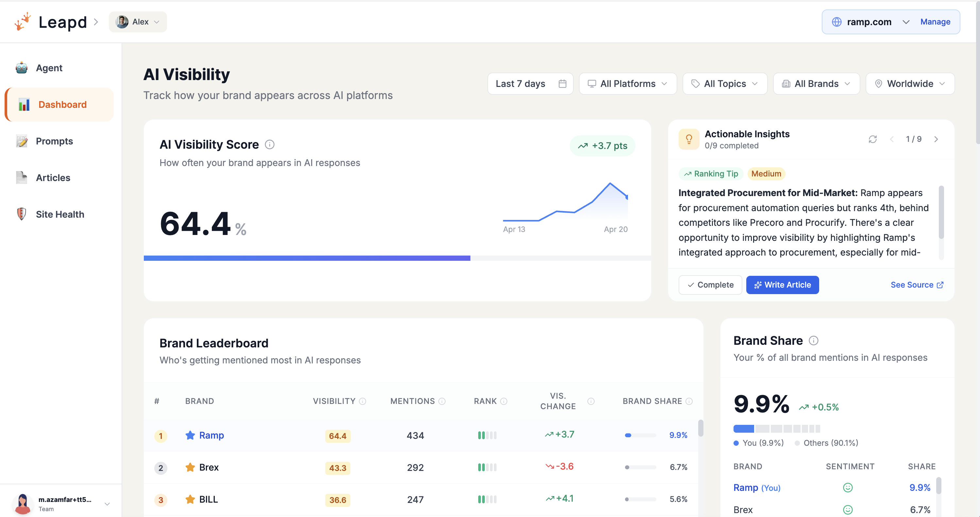Open Articles from the sidebar
This screenshot has width=980, height=517.
pyautogui.click(x=22, y=177)
